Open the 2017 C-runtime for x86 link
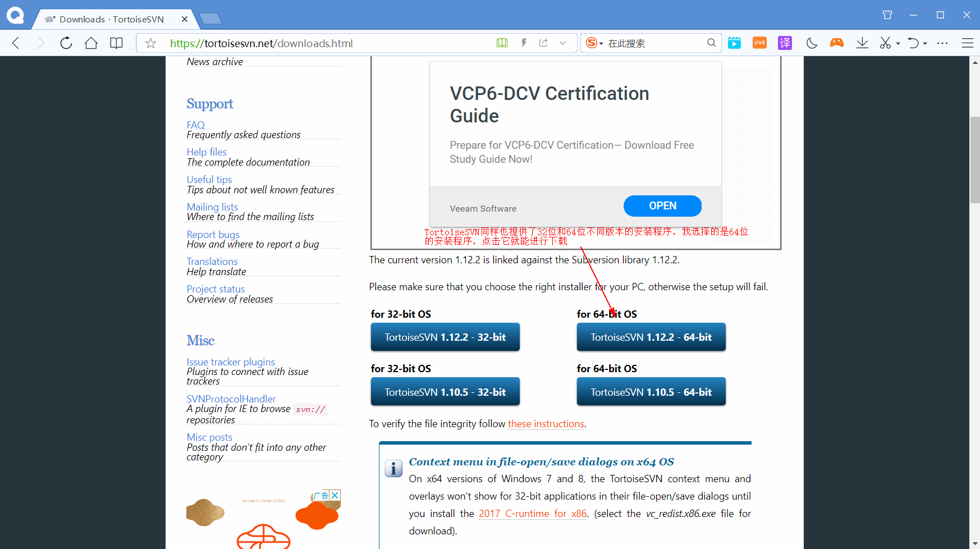 (x=533, y=514)
